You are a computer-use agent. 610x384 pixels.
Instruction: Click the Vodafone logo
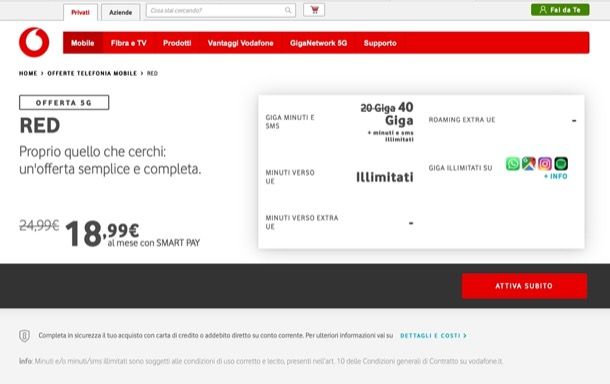coord(34,42)
